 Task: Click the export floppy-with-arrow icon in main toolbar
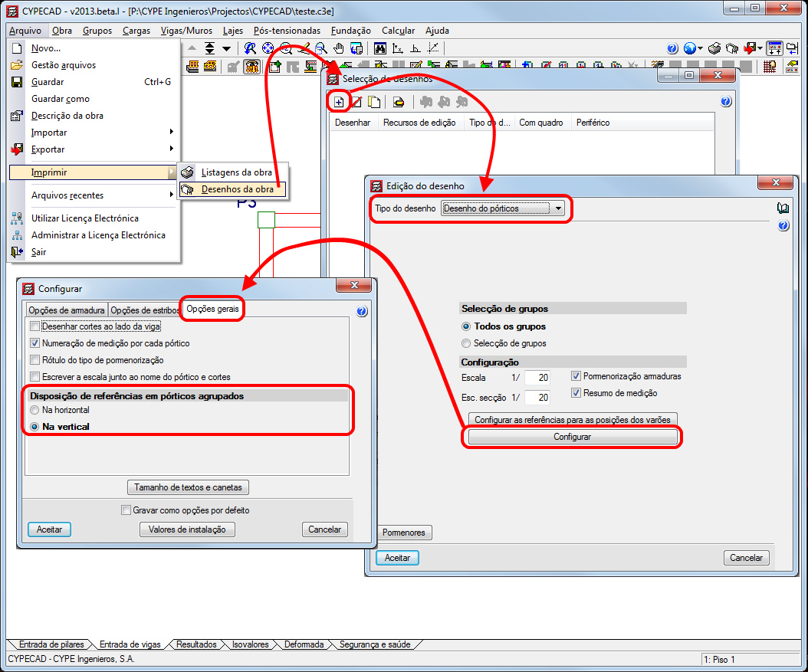point(750,48)
